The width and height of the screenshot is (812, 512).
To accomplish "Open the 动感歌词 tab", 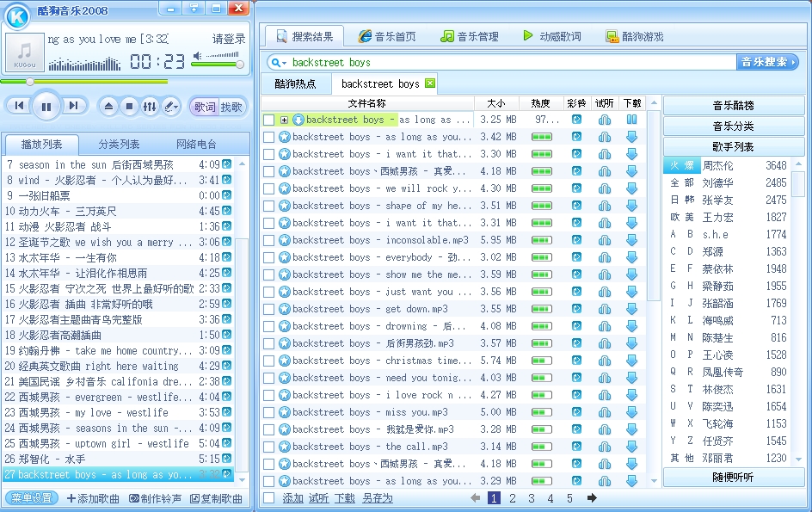I will (x=552, y=36).
